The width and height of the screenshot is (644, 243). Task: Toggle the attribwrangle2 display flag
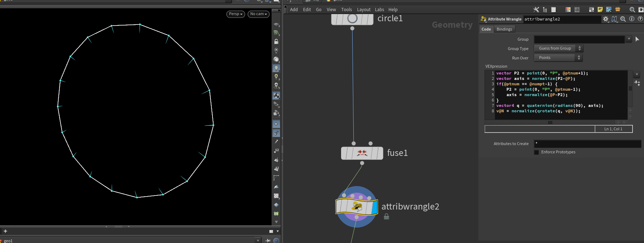coord(375,207)
